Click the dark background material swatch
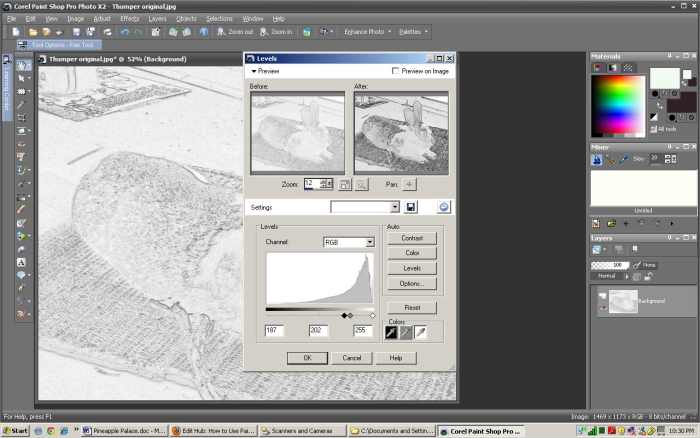Image resolution: width=700 pixels, height=438 pixels. (680, 105)
